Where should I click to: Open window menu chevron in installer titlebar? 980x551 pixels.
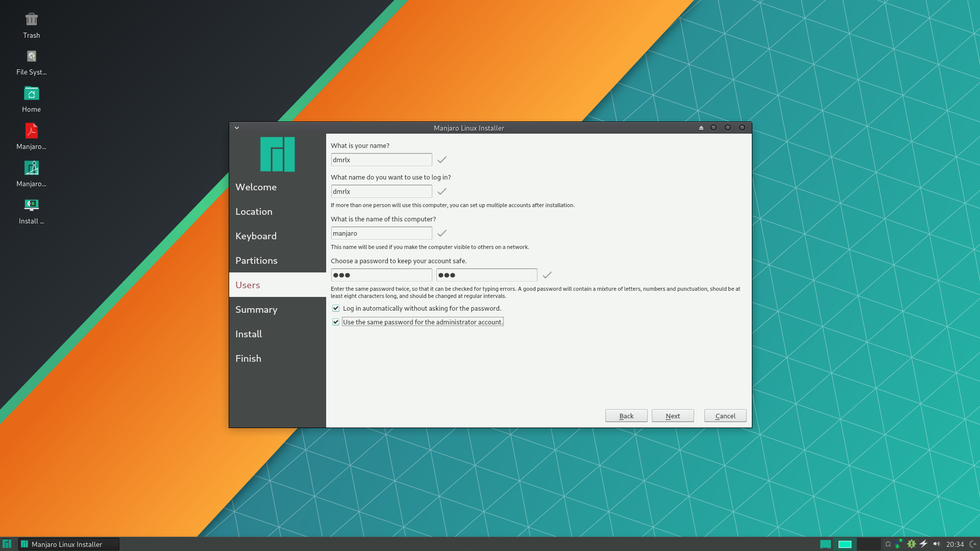(237, 128)
